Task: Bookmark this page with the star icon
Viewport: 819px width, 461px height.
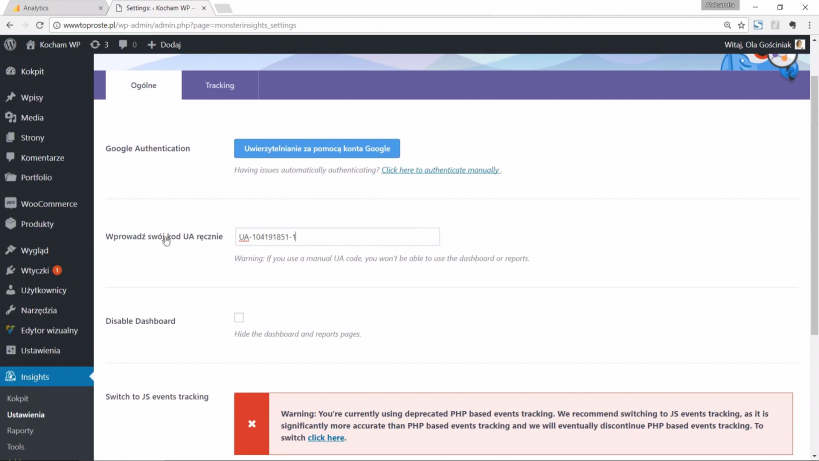Action: [x=741, y=25]
